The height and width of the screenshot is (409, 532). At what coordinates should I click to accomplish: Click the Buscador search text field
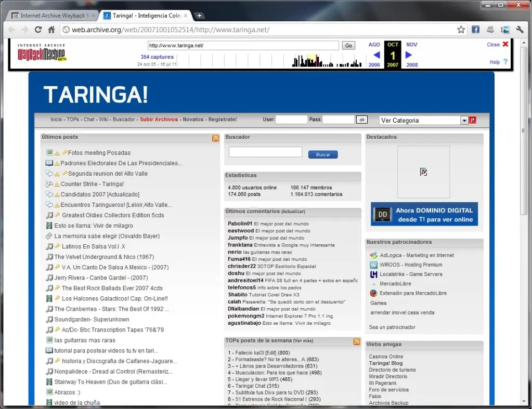pos(265,152)
